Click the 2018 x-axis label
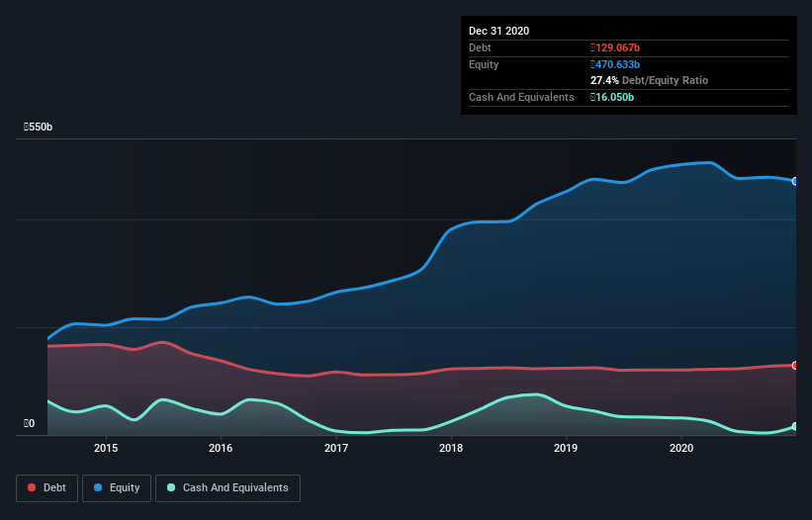This screenshot has width=812, height=520. click(451, 448)
